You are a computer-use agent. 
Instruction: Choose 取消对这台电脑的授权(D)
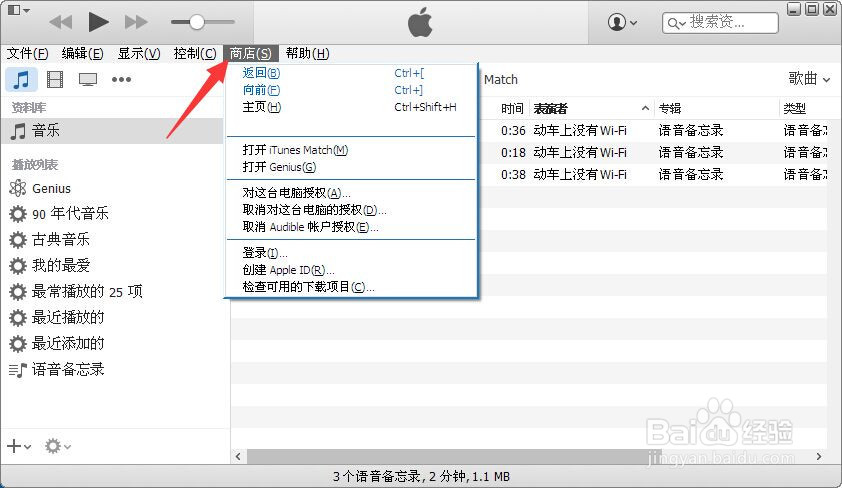tap(352, 210)
